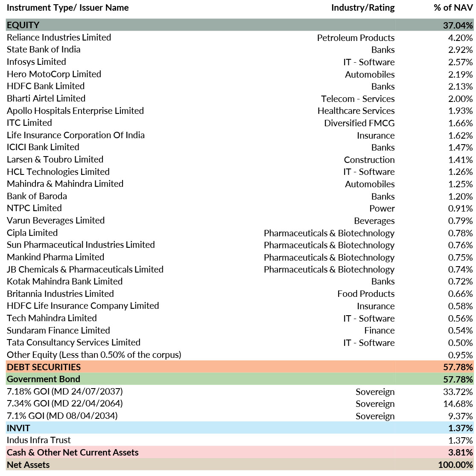The height and width of the screenshot is (476, 476).
Task: Click the Petroleum Products industry cell
Action: 356,38
